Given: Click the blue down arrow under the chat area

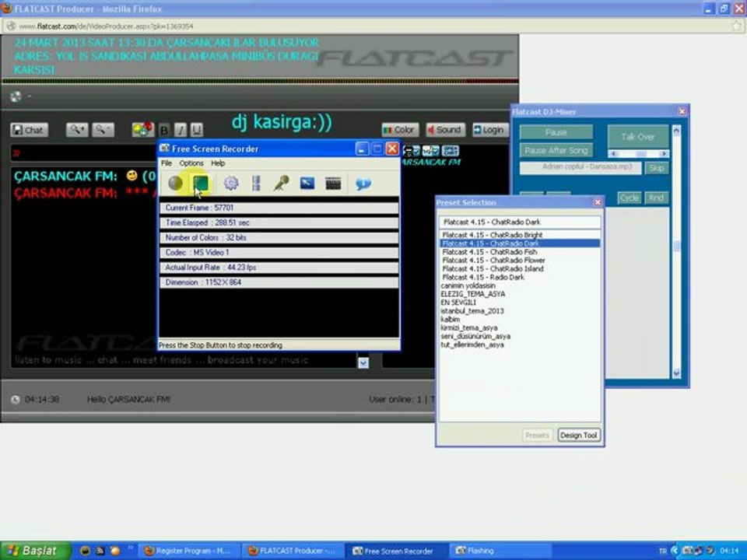Looking at the screenshot, I should point(363,363).
